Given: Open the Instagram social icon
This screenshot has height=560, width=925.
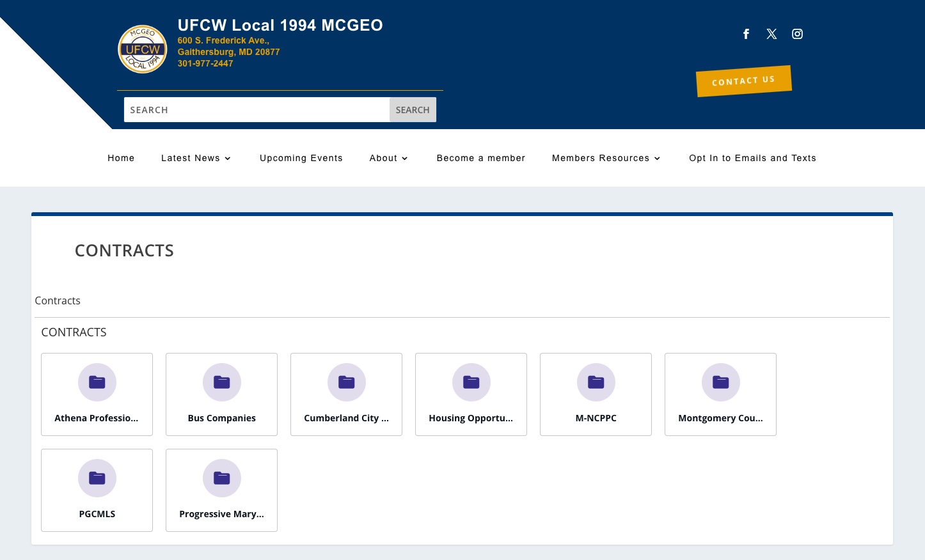Looking at the screenshot, I should click(x=797, y=34).
